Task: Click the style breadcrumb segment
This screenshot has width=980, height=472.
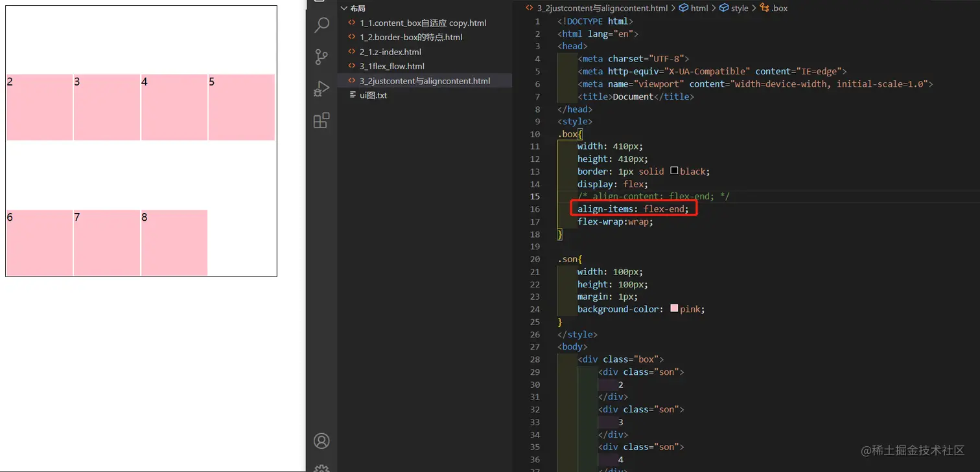Action: click(734, 8)
